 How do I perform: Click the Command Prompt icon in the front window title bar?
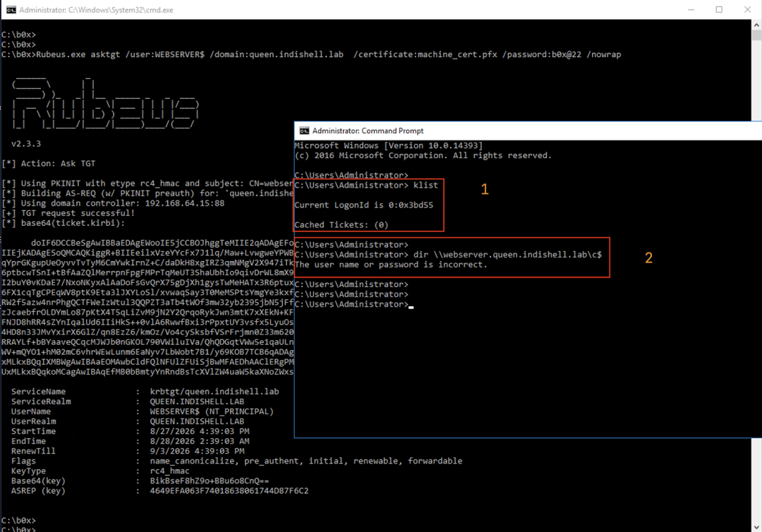304,131
